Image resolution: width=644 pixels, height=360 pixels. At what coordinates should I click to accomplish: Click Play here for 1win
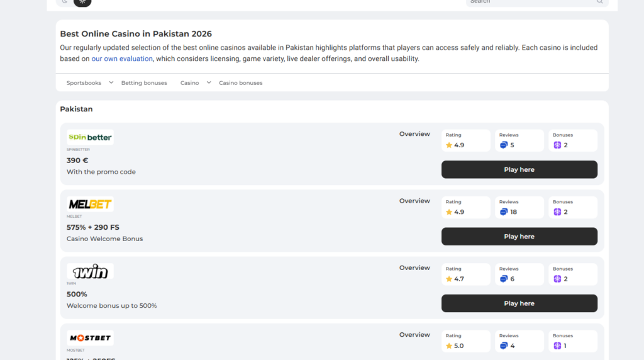(519, 303)
